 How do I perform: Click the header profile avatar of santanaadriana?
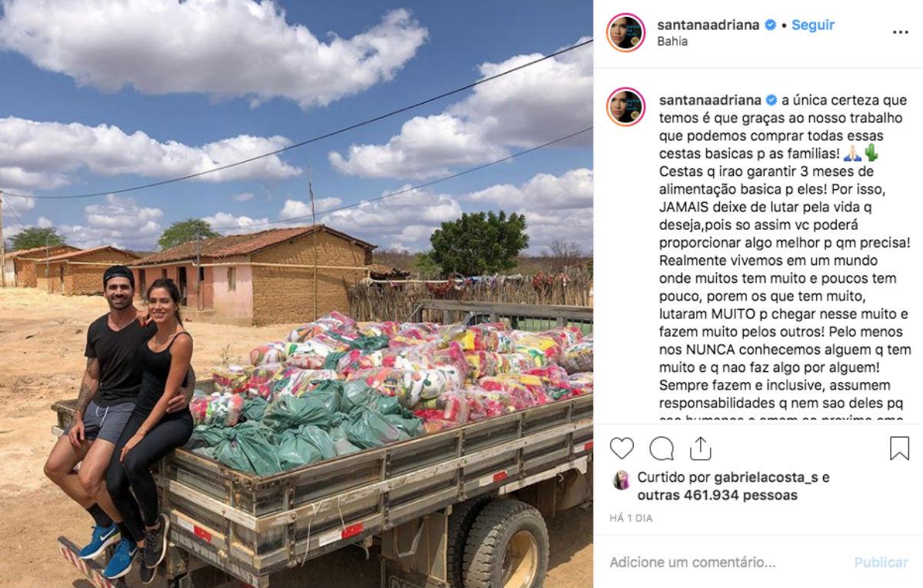tap(625, 32)
